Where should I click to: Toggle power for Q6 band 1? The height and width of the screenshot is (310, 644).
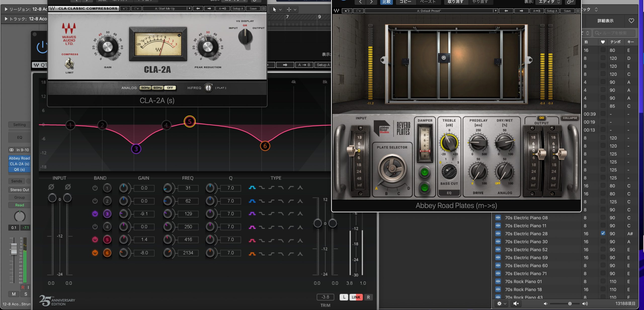click(x=95, y=188)
